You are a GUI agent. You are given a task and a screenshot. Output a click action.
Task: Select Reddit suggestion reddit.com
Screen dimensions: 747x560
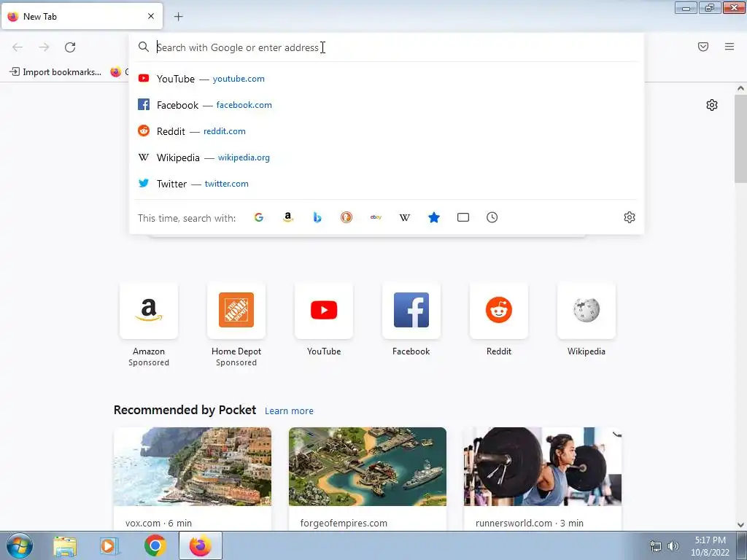(x=387, y=131)
